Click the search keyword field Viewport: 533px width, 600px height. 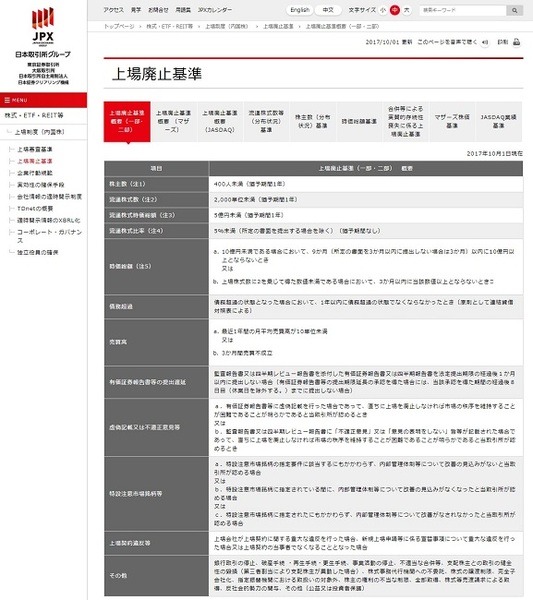coord(463,10)
